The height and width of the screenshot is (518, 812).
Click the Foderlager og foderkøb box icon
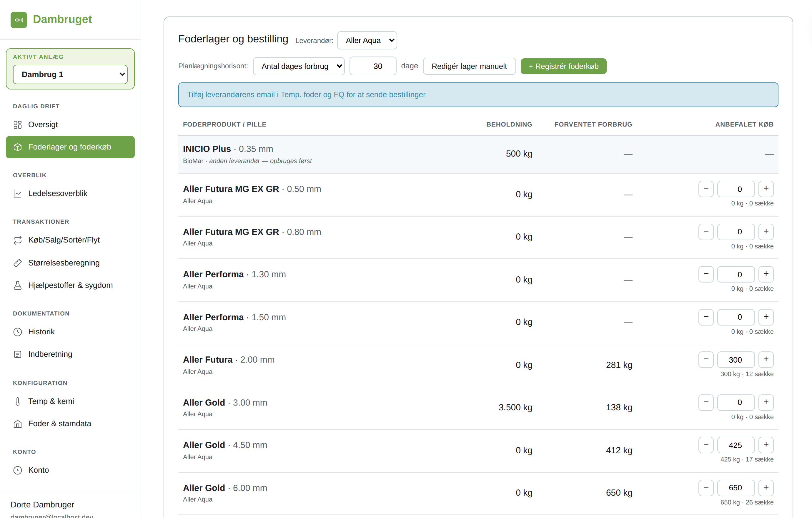pyautogui.click(x=18, y=147)
